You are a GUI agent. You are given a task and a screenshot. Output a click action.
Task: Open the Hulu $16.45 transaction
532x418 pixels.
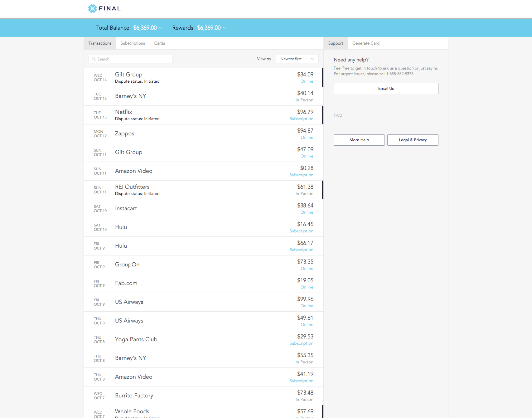click(x=203, y=227)
